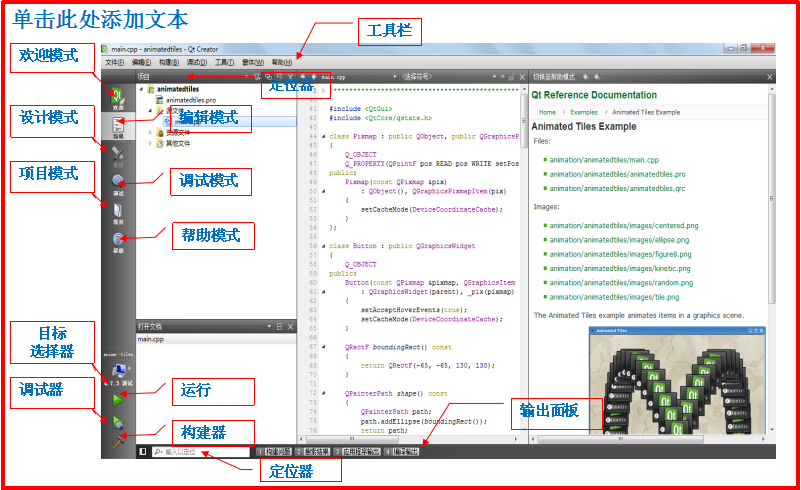The image size is (801, 490).
Task: Open the Help menu
Action: tap(282, 62)
